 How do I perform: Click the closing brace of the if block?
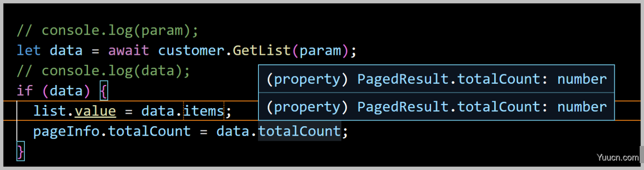point(21,152)
